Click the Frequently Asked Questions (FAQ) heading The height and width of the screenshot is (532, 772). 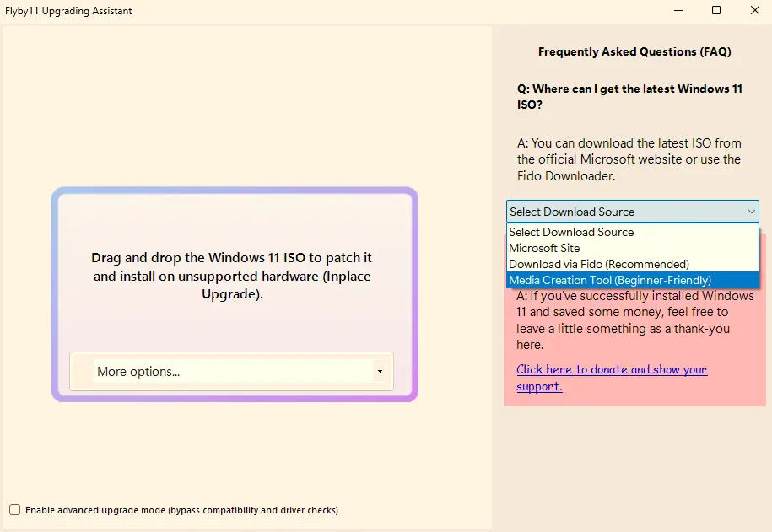tap(634, 51)
